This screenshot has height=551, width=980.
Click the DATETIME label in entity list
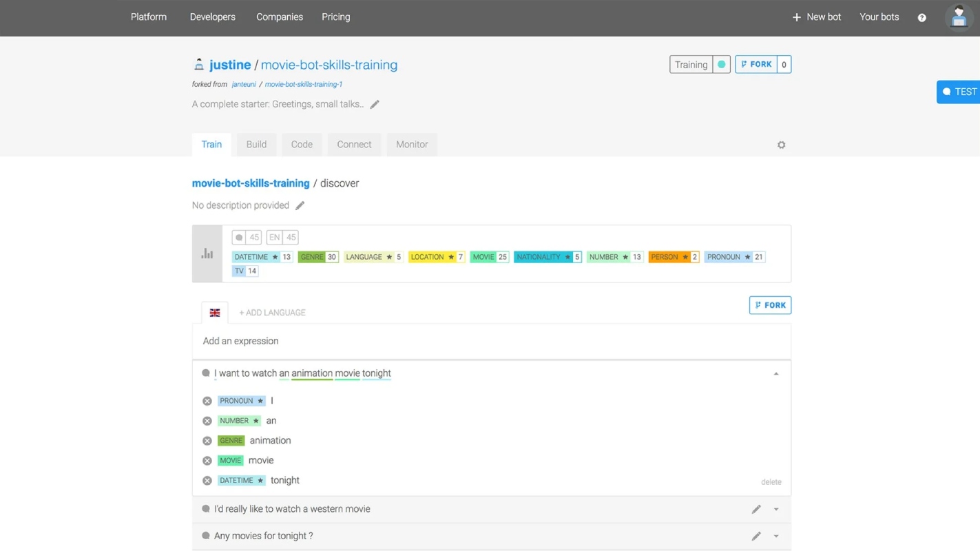[x=242, y=481]
